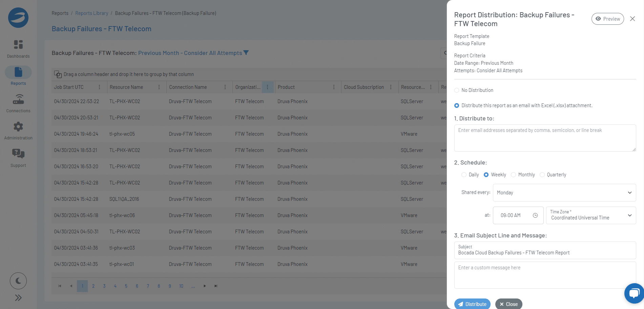Go to page 7 of the table
This screenshot has width=644, height=309.
[148, 286]
